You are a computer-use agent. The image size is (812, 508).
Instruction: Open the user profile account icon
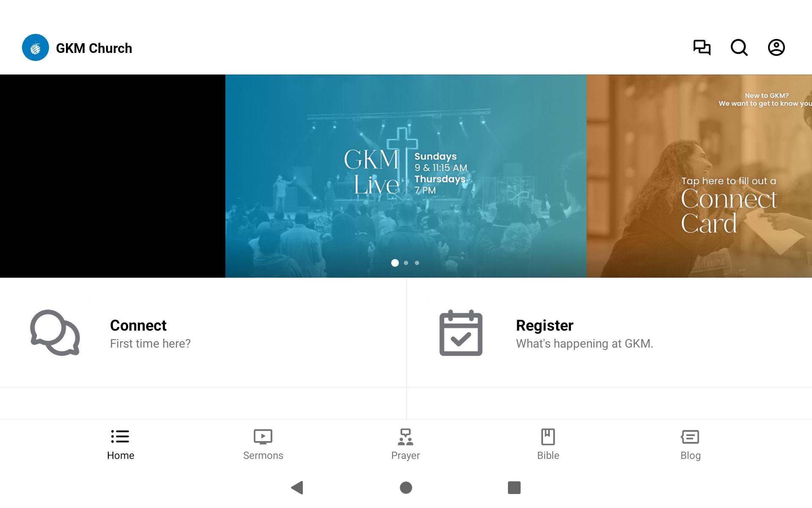coord(776,47)
